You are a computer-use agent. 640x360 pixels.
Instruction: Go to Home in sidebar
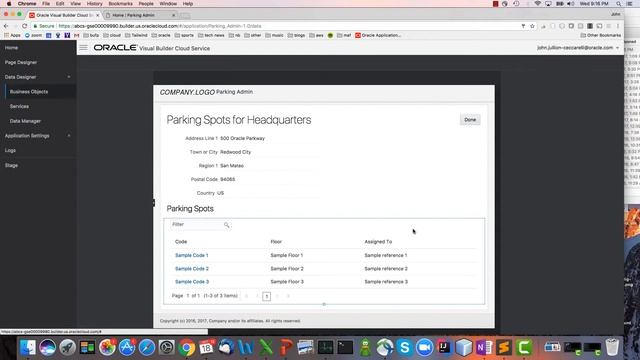[x=11, y=48]
